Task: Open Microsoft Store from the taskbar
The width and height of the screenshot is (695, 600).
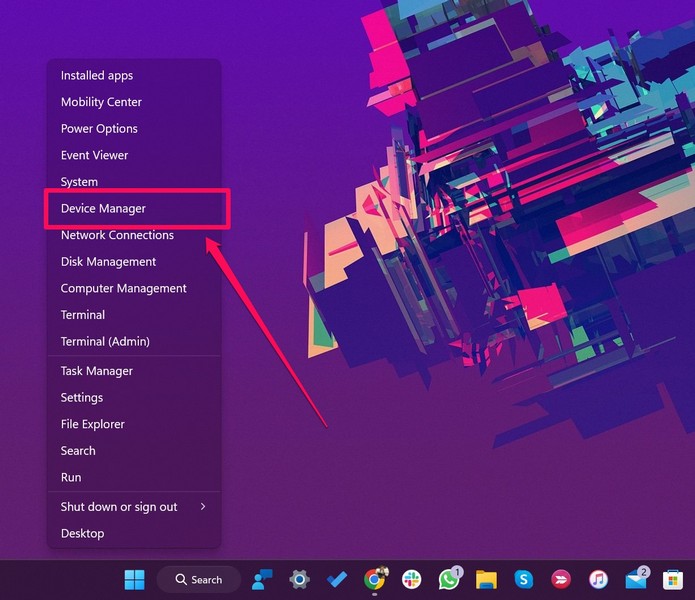Action: (673, 579)
